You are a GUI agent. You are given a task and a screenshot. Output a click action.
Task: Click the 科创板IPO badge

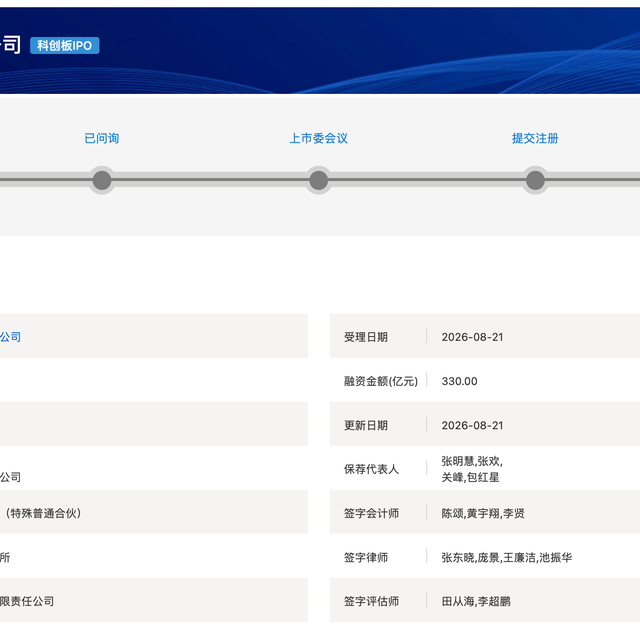[x=64, y=45]
